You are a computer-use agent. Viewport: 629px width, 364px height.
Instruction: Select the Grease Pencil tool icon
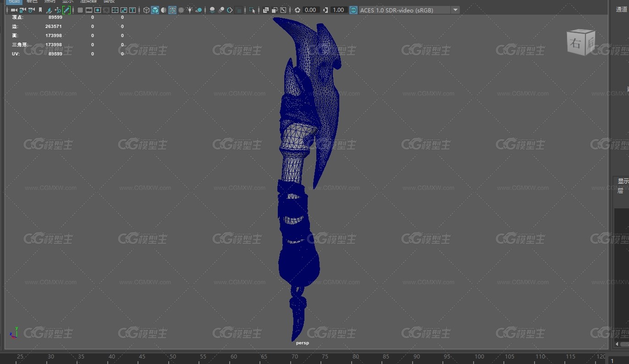66,10
